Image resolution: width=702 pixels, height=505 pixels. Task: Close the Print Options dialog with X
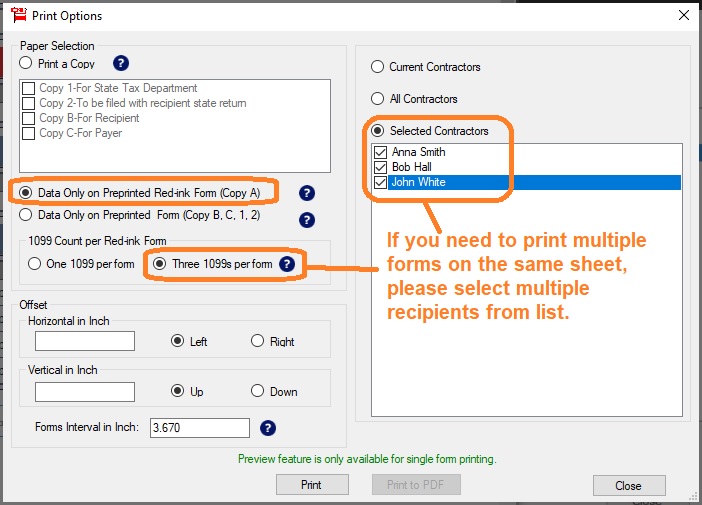684,15
